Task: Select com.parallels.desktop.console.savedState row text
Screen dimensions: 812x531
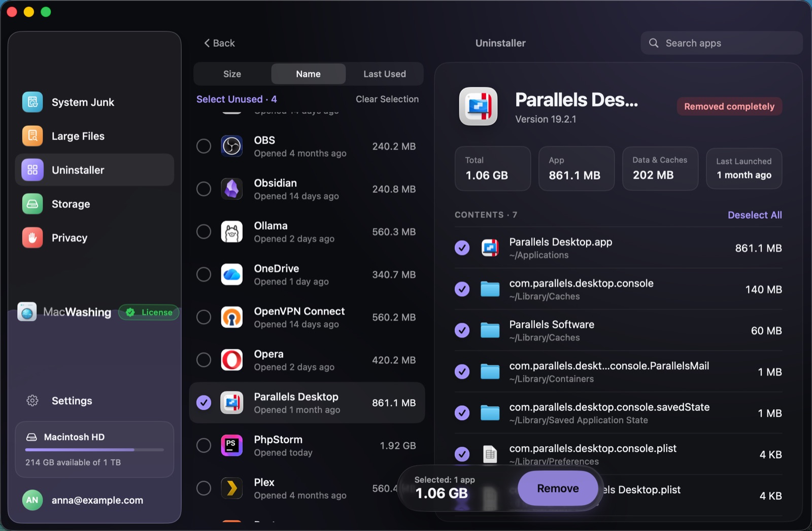Action: click(x=610, y=407)
